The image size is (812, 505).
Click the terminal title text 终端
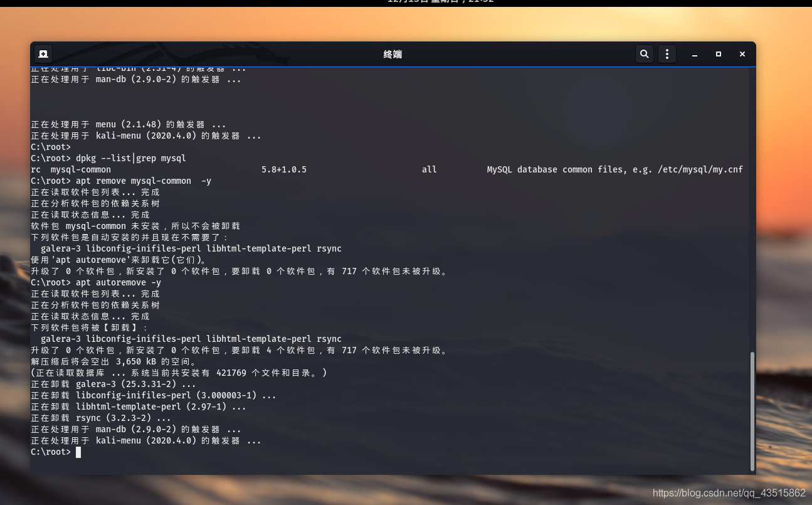pos(393,55)
